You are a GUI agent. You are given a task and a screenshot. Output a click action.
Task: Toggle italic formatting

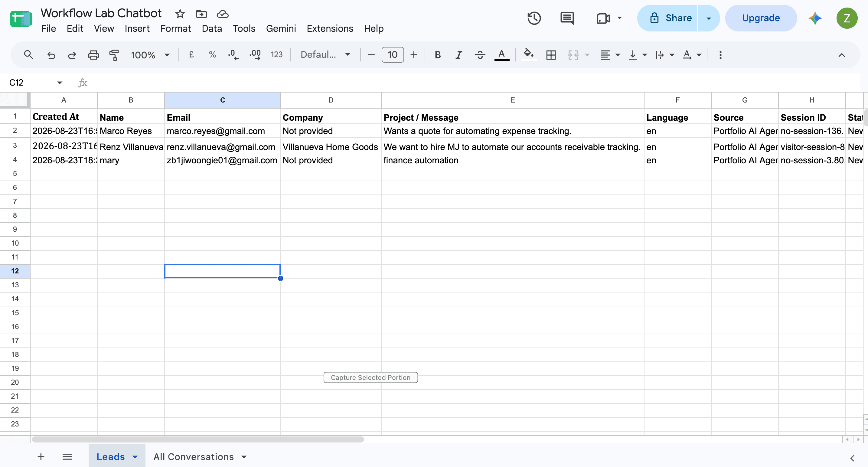click(458, 54)
